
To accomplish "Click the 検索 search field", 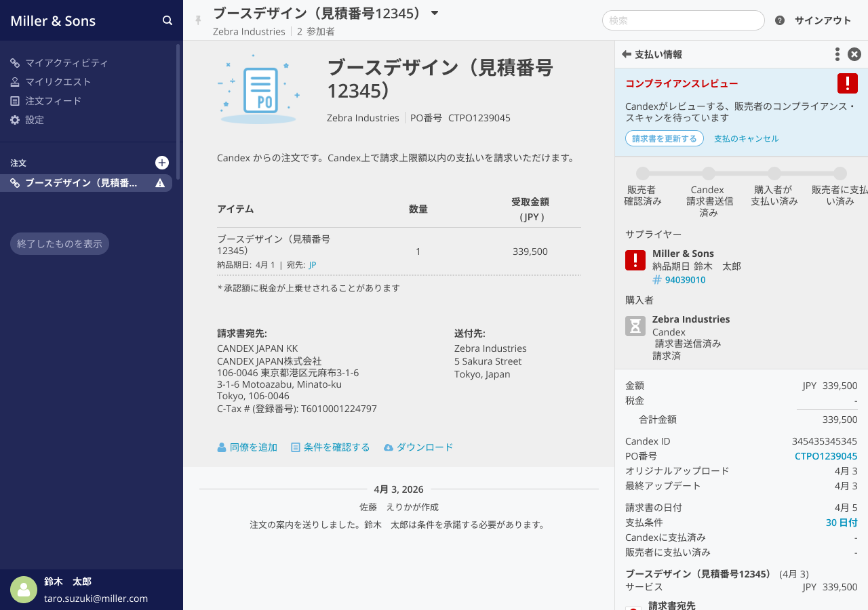I will (684, 20).
